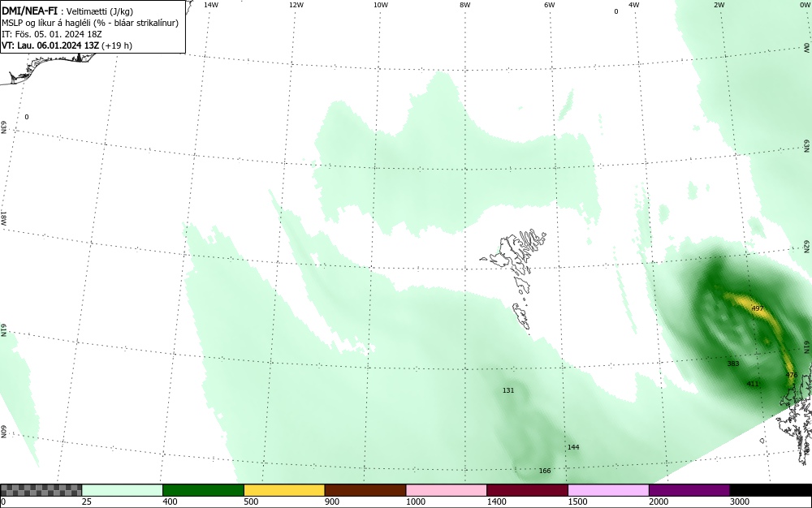Click the 166 CAPE value label
The width and height of the screenshot is (812, 508).
pyautogui.click(x=545, y=471)
